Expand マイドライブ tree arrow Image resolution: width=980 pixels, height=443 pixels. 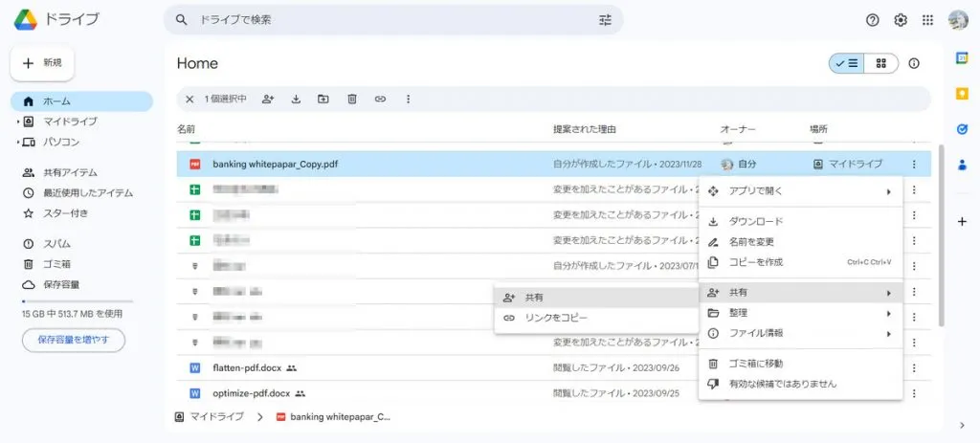pyautogui.click(x=18, y=122)
